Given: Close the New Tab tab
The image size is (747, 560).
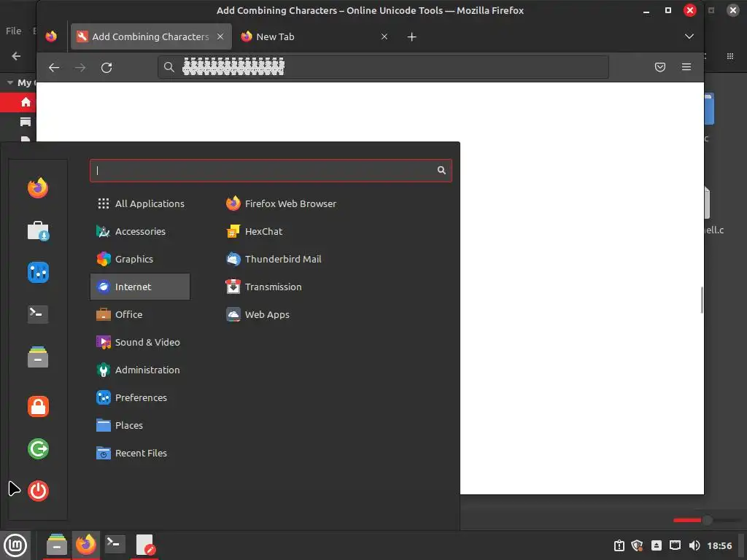Looking at the screenshot, I should (384, 36).
